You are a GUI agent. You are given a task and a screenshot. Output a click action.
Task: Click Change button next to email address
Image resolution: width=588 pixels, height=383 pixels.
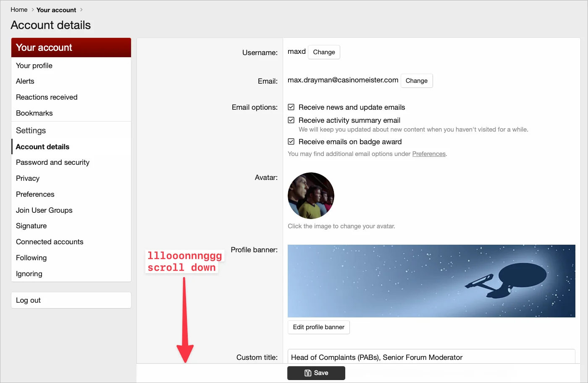coord(417,81)
